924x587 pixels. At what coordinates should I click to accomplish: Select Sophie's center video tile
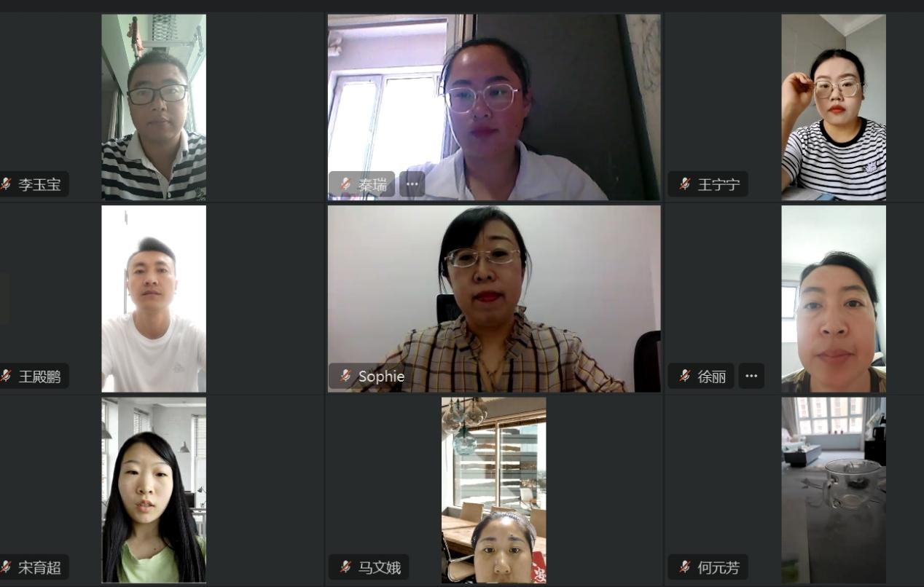[494, 299]
